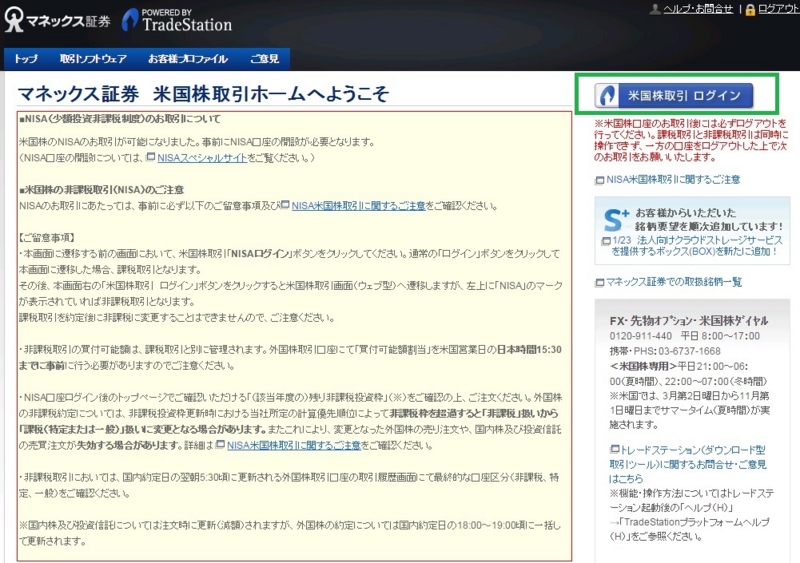Click ■NISA(少額投資非課税制度) heading

pos(120,119)
